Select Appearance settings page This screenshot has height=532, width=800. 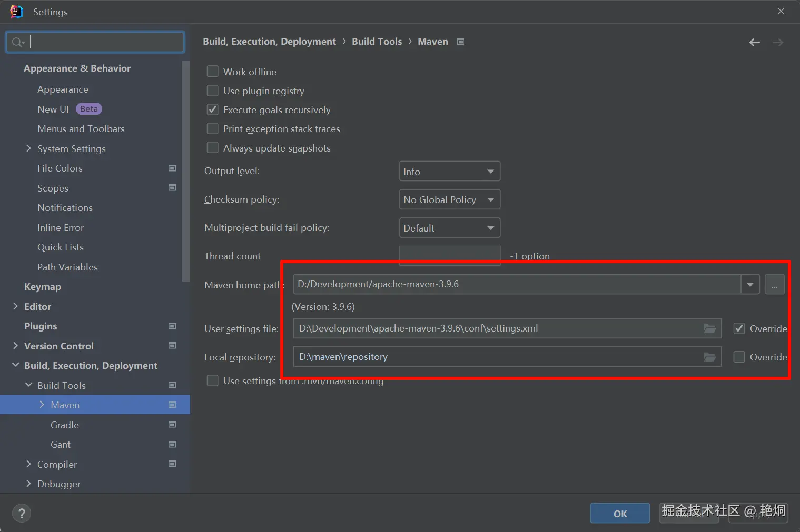(x=63, y=89)
